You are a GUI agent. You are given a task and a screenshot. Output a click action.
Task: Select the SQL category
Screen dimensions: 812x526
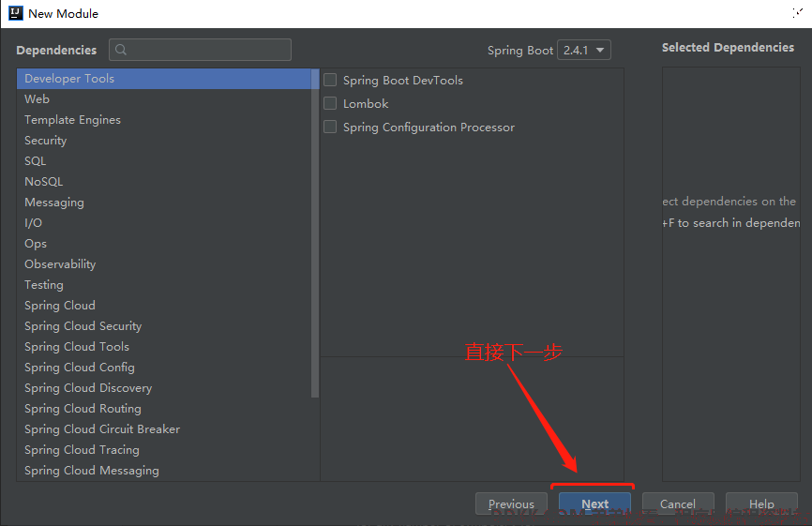164,161
